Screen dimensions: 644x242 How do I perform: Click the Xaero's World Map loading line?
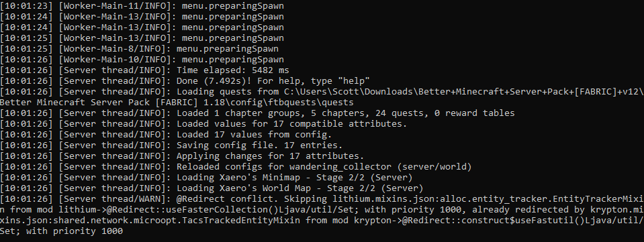[x=212, y=187]
